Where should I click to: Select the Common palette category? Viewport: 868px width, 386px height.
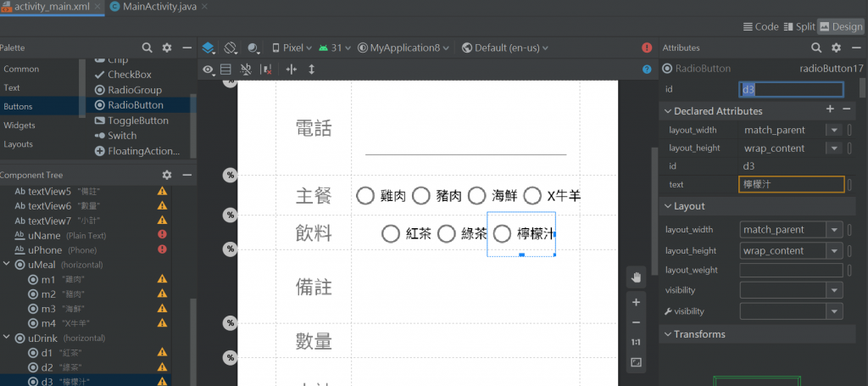(21, 70)
